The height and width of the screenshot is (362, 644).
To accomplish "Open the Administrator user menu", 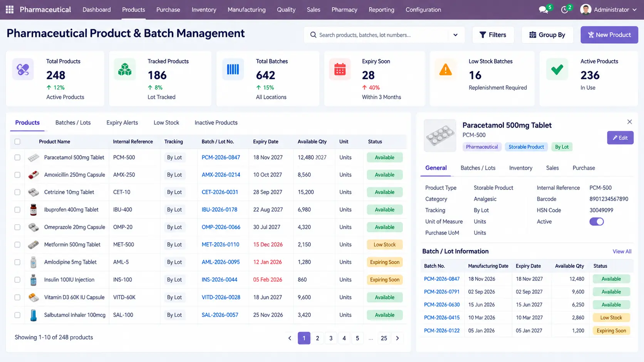I will [x=609, y=10].
